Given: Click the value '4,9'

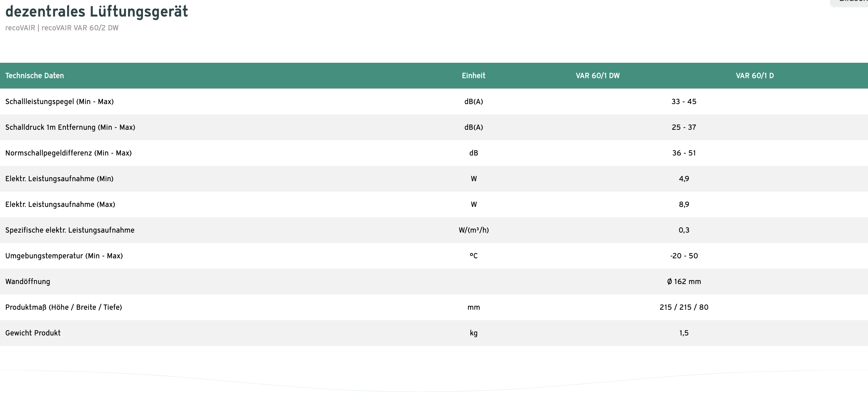Looking at the screenshot, I should point(684,179).
